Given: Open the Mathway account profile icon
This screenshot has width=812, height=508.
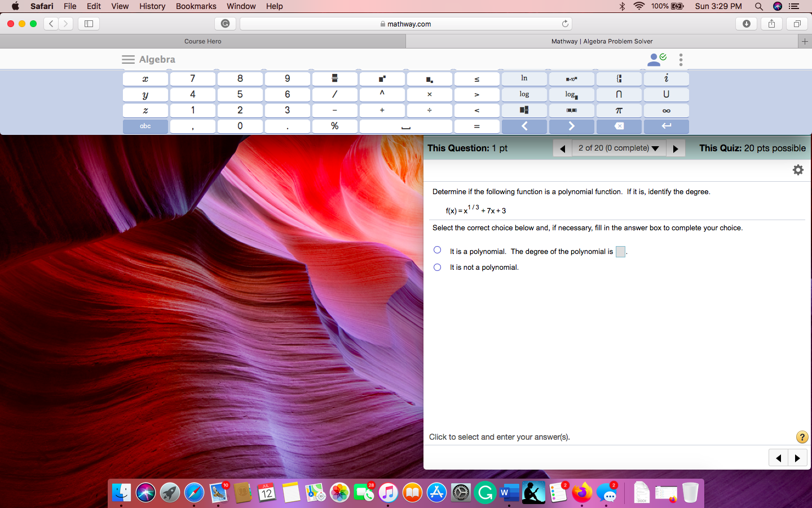Looking at the screenshot, I should (657, 59).
